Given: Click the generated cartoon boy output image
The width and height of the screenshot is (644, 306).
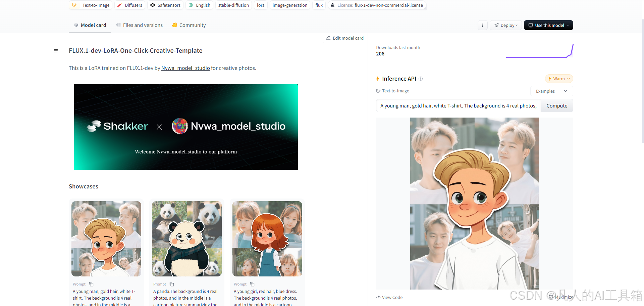Looking at the screenshot, I should [x=474, y=204].
